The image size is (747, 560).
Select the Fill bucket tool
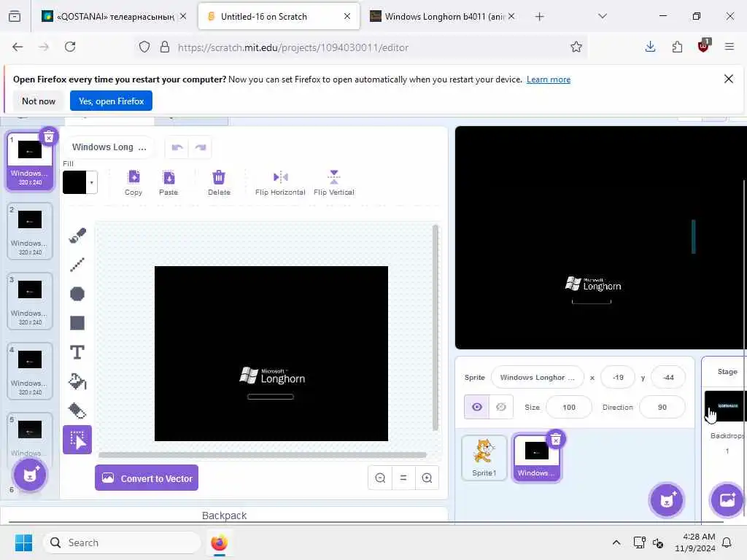click(x=77, y=381)
